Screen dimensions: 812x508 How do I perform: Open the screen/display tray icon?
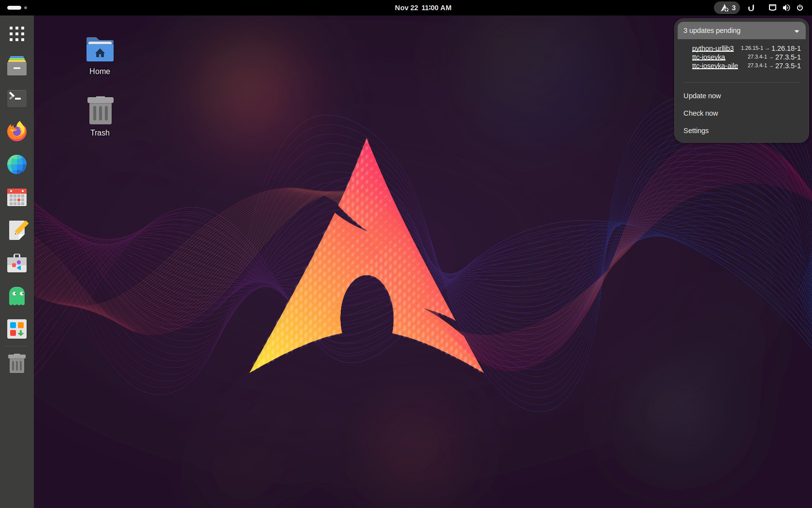coord(772,8)
